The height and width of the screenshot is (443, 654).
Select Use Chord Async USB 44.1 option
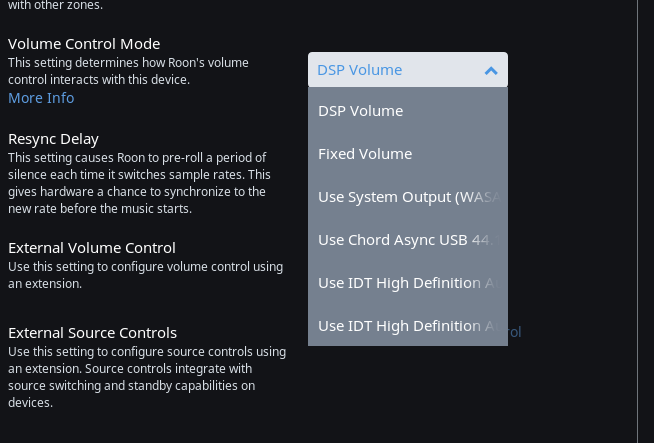point(407,240)
